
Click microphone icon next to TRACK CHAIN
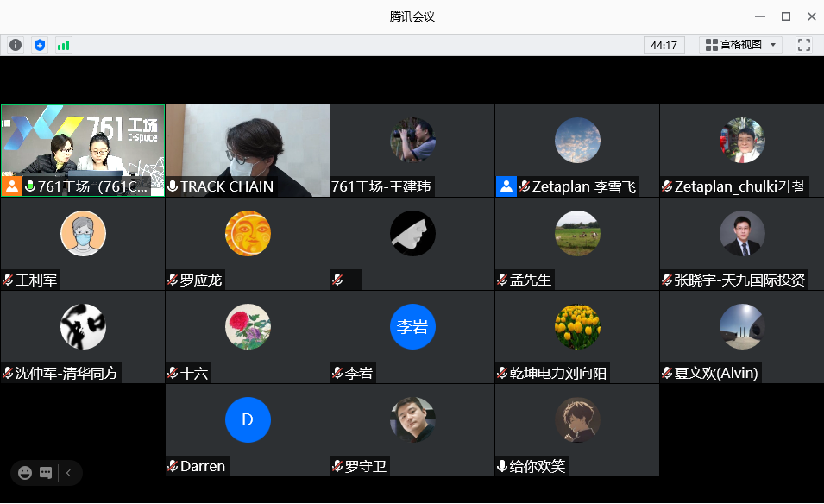pos(173,186)
